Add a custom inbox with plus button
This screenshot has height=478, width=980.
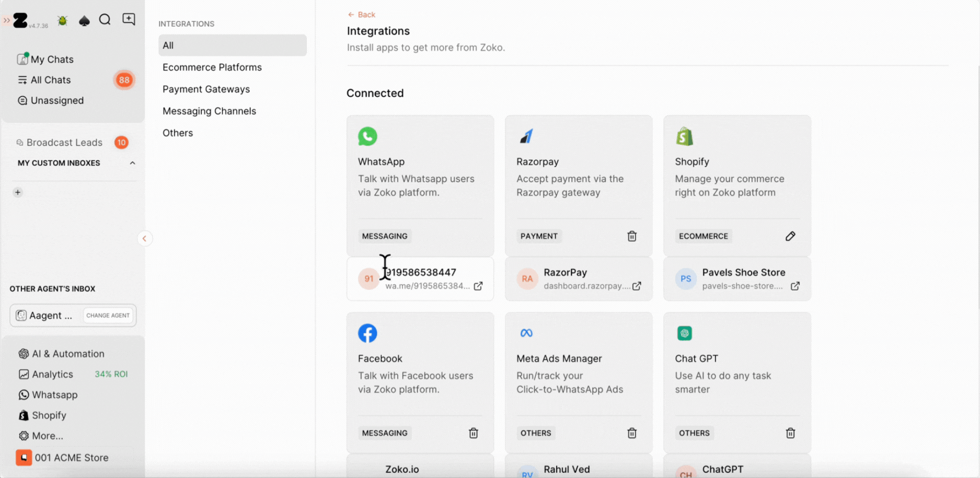pos(18,192)
